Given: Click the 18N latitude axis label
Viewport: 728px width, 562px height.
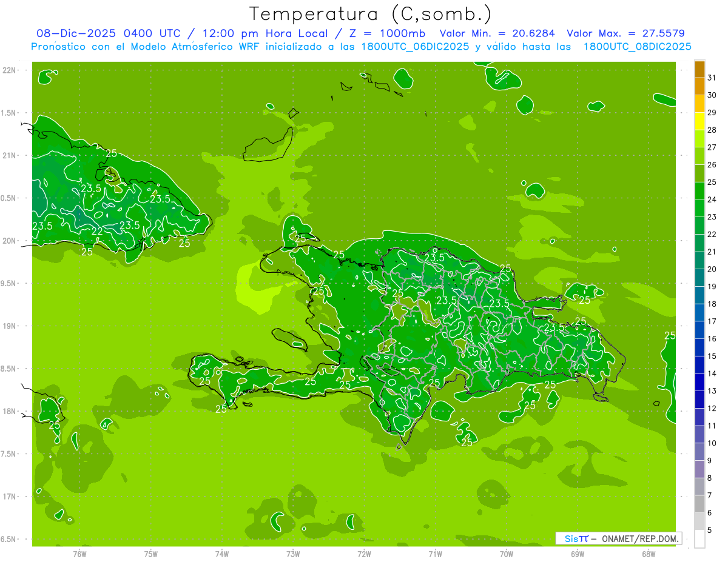Looking at the screenshot, I should click(10, 411).
